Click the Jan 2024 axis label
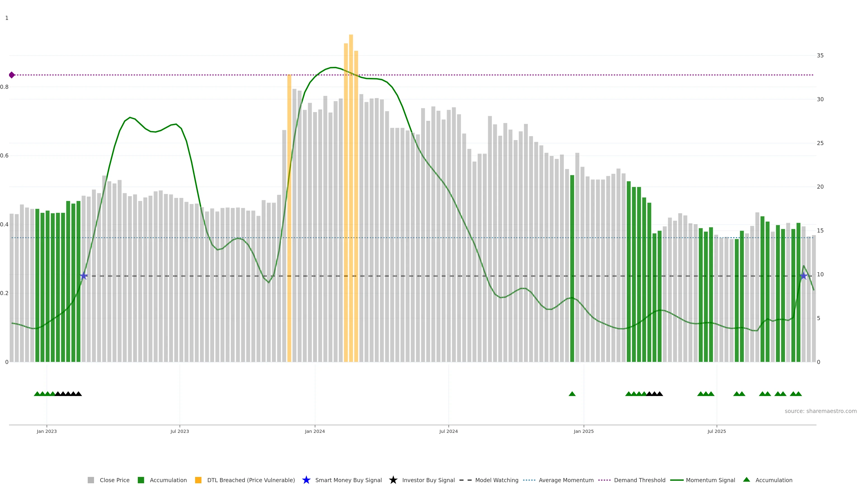Viewport: 868px width, 488px height. pyautogui.click(x=315, y=431)
